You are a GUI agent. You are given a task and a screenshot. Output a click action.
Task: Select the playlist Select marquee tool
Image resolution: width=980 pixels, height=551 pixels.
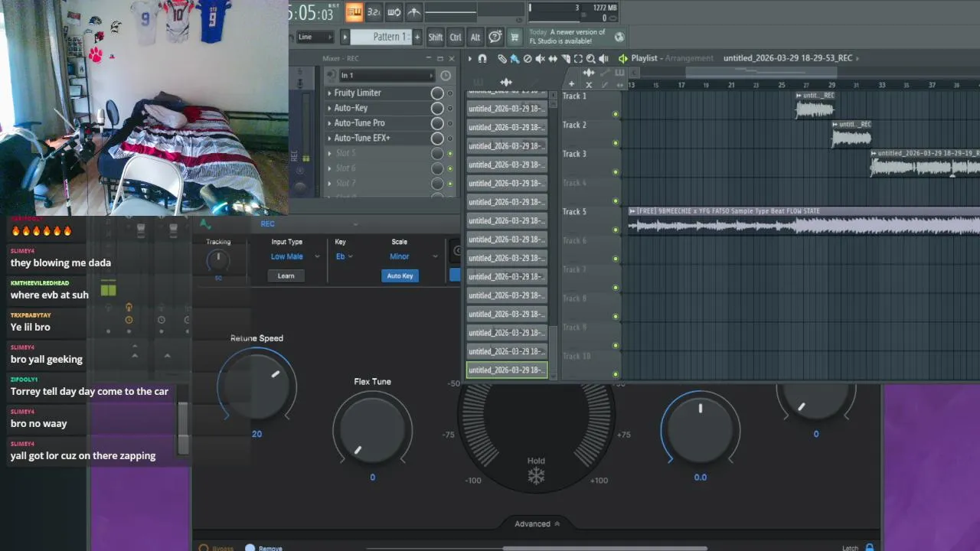tap(578, 58)
